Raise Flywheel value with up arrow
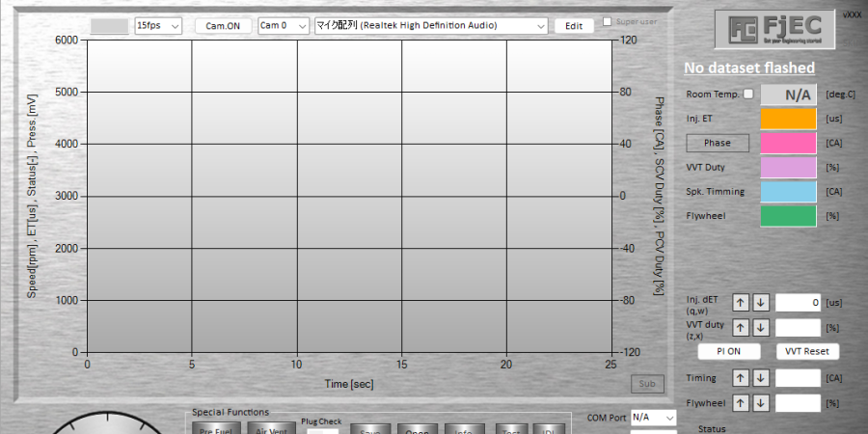The image size is (868, 434). (x=741, y=402)
